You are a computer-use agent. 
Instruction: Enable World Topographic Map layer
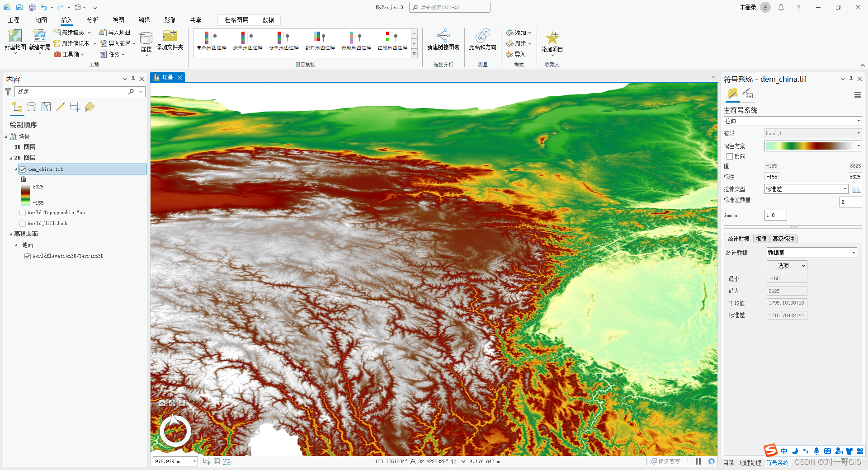23,212
